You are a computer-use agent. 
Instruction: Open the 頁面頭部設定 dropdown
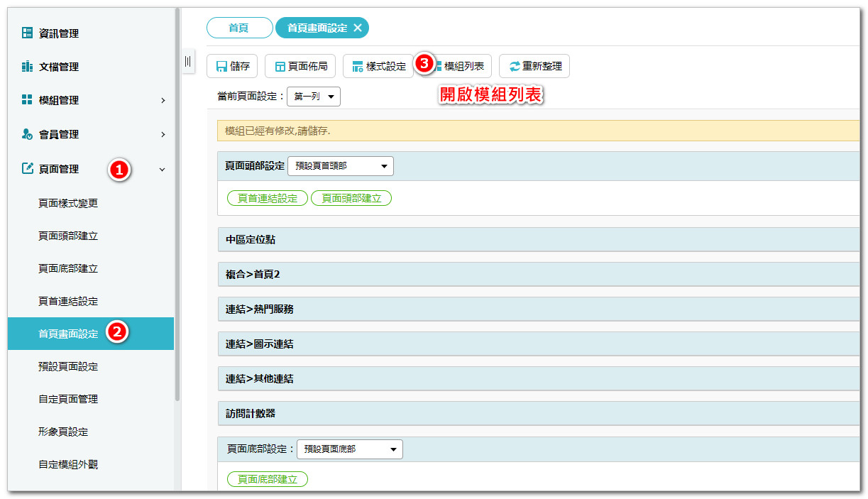[x=340, y=166]
